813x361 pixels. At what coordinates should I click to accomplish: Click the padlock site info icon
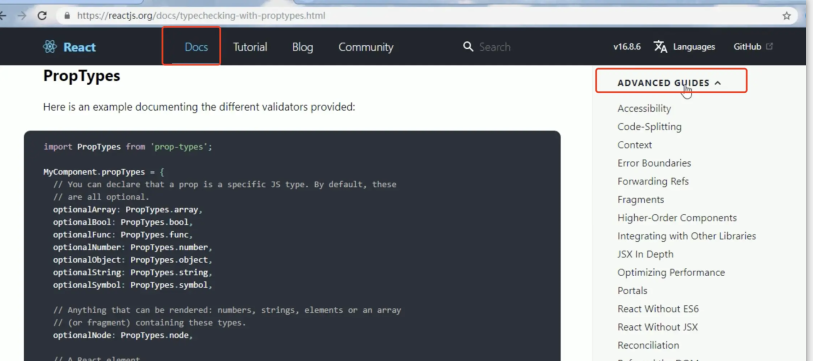pyautogui.click(x=66, y=16)
